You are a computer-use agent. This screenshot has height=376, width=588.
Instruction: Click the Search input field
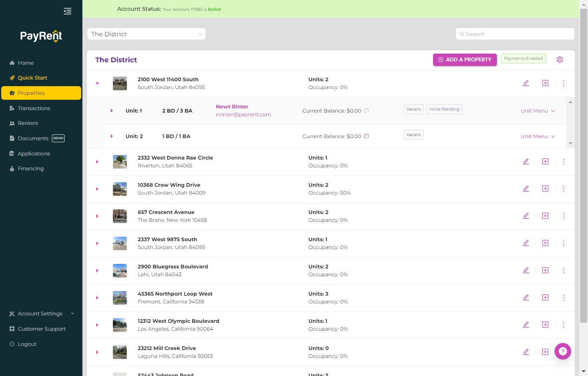coord(515,34)
